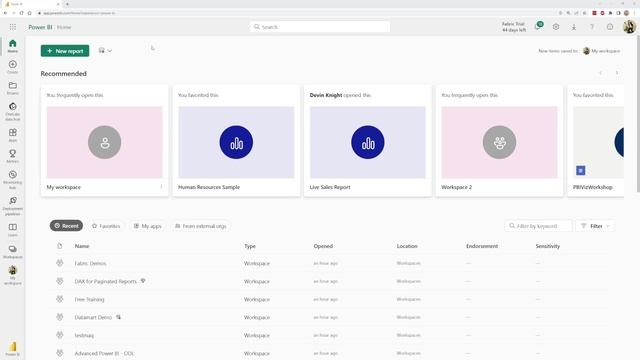This screenshot has width=640, height=360.
Task: Sort the list by the Name column
Action: point(82,246)
